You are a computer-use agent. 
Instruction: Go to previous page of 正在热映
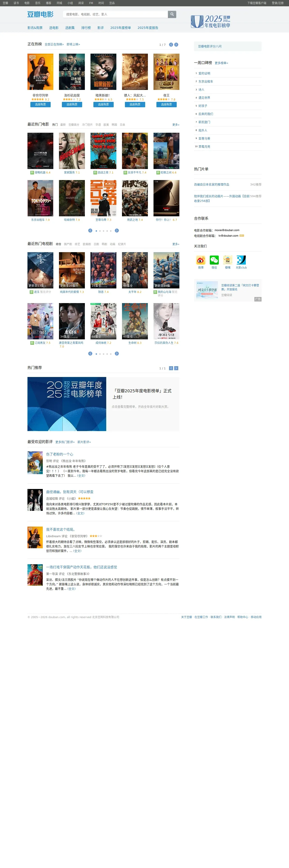[x=171, y=44]
